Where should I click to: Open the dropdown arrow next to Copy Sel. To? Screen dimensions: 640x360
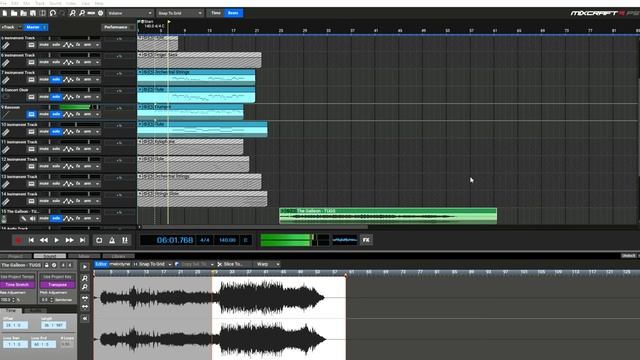pyautogui.click(x=212, y=264)
